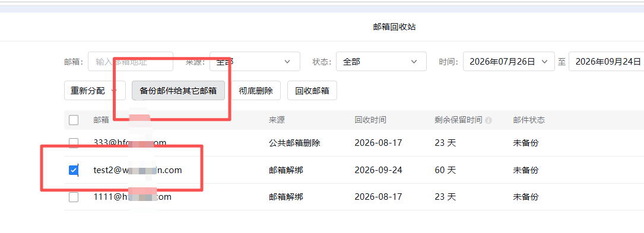Click the 1111@ mailbox address text
Viewport: 644px width, 233px height.
[132, 197]
